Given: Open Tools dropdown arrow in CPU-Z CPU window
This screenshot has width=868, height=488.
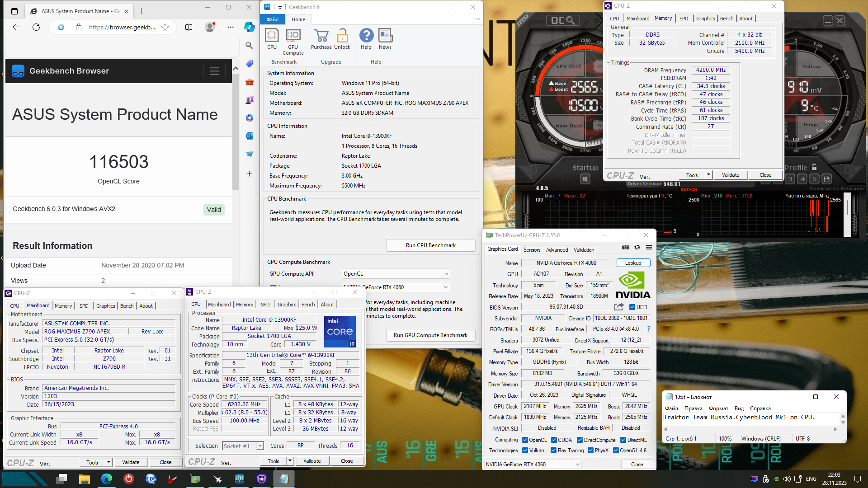Looking at the screenshot, I should [x=290, y=461].
